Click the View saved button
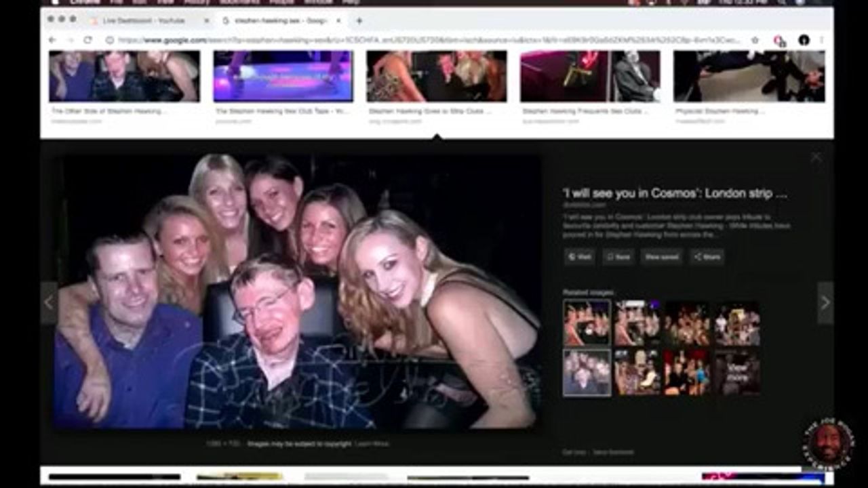 [x=662, y=257]
